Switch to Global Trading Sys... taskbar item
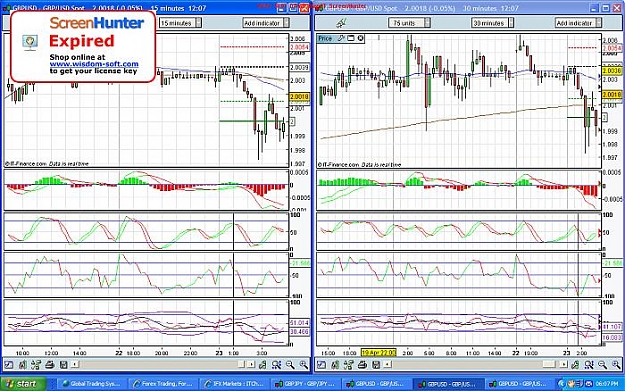The width and height of the screenshot is (625, 391). pyautogui.click(x=92, y=384)
